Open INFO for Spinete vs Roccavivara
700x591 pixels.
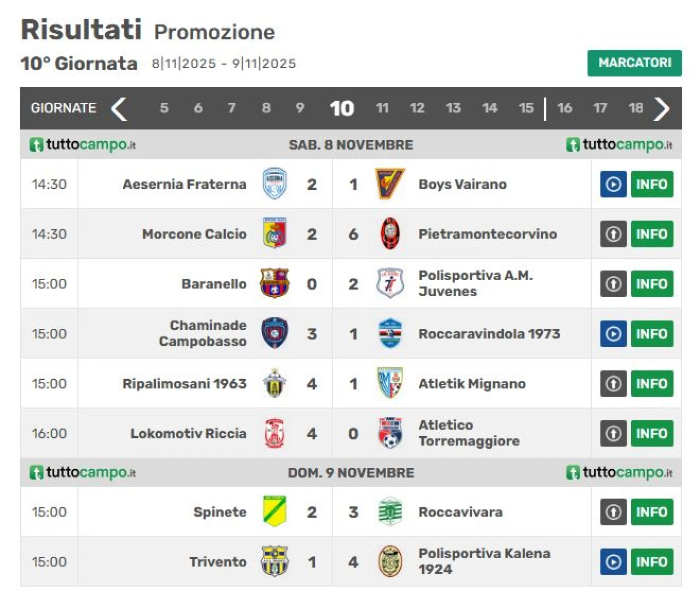tap(651, 512)
